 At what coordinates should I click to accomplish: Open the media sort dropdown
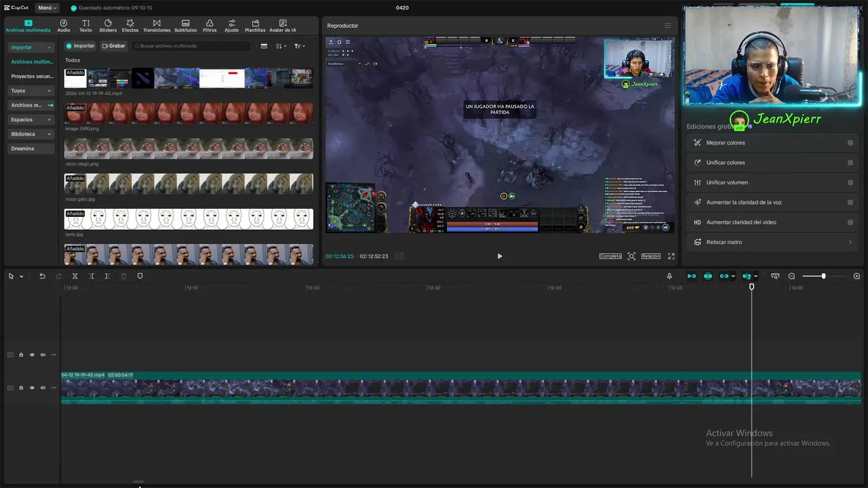point(281,46)
